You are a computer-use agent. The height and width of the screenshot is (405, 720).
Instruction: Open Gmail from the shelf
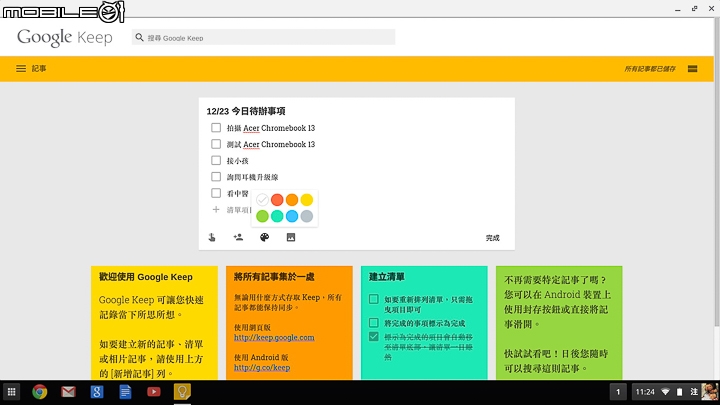point(68,392)
